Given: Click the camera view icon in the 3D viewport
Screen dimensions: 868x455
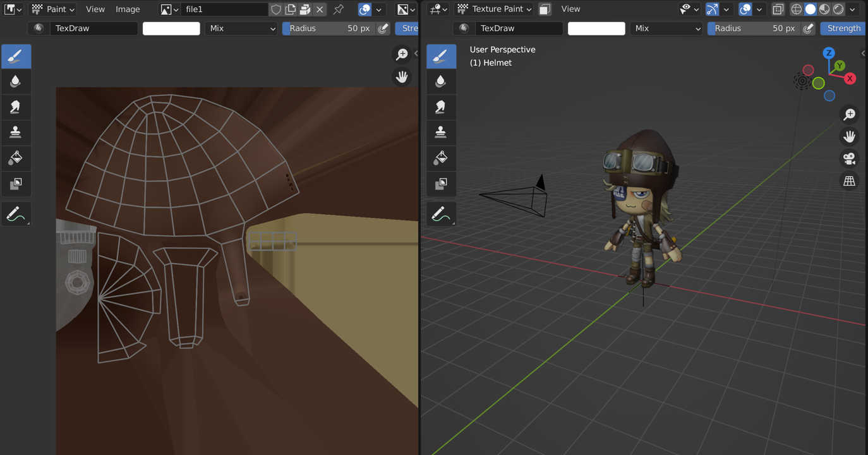Looking at the screenshot, I should [849, 159].
